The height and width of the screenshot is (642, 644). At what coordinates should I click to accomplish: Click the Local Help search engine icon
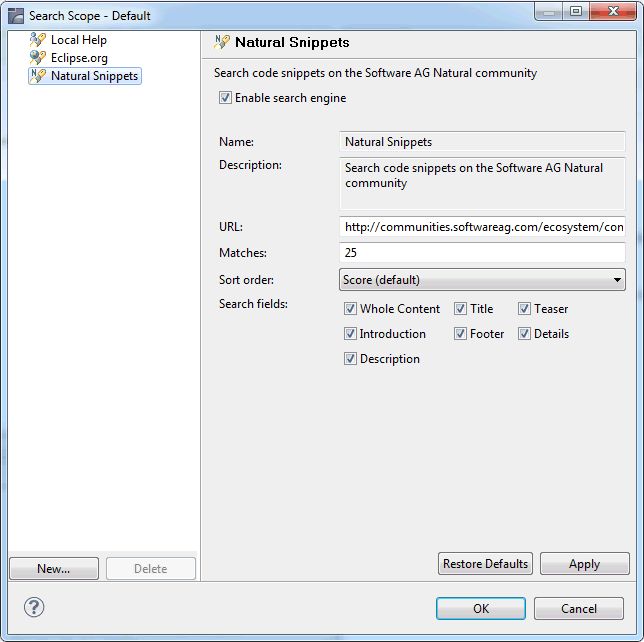click(38, 40)
